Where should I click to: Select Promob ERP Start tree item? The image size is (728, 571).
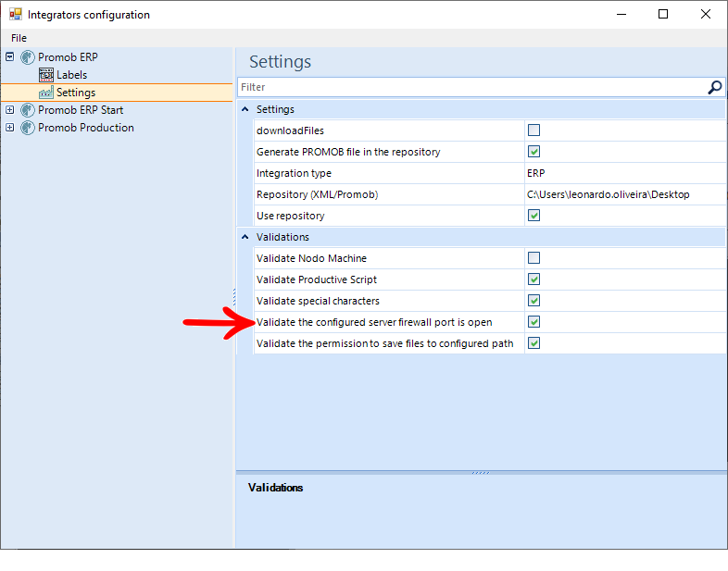[x=81, y=110]
